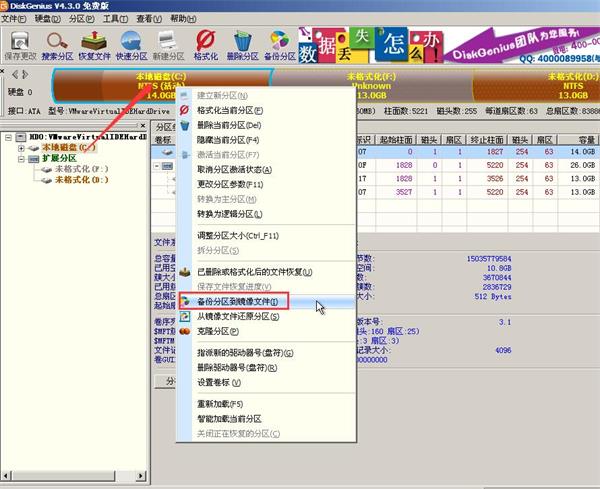Click the 从镜像文件还原分区 menu icon

click(185, 316)
